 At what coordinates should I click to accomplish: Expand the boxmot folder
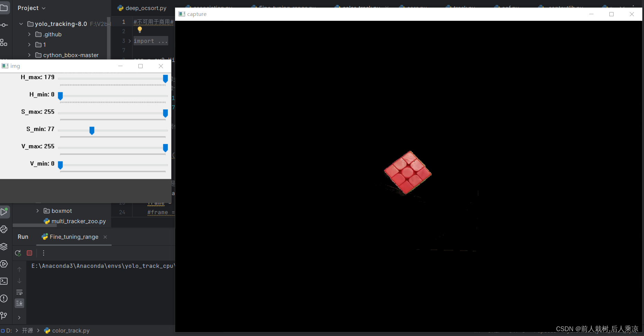click(x=38, y=211)
